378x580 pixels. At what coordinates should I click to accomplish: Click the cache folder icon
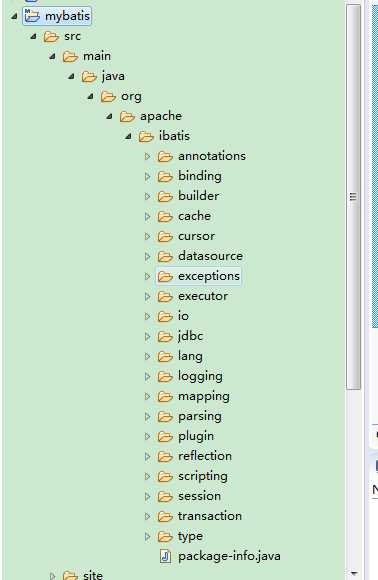pos(165,216)
